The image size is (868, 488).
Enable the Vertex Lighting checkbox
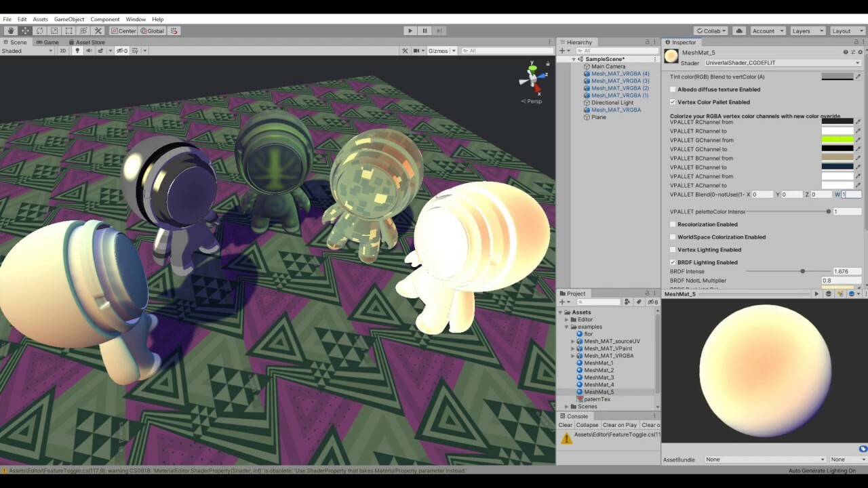tap(673, 250)
